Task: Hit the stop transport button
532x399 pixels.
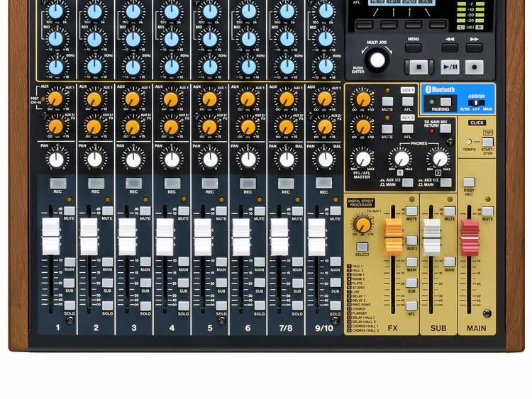Action: click(x=419, y=67)
